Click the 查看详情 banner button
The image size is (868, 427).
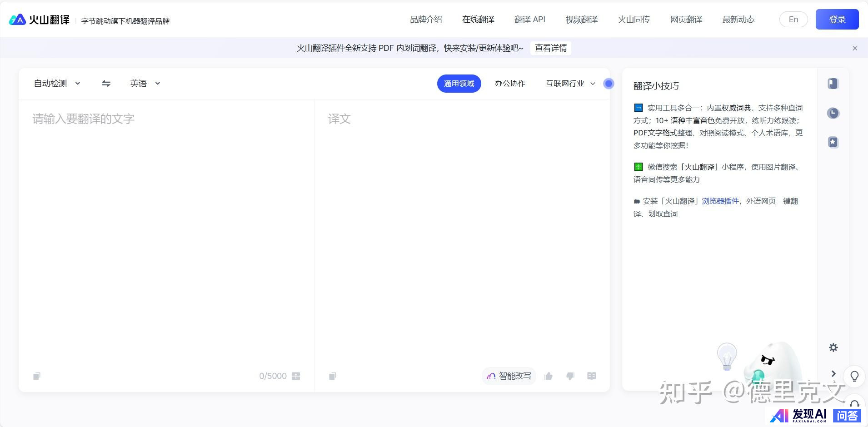click(551, 48)
